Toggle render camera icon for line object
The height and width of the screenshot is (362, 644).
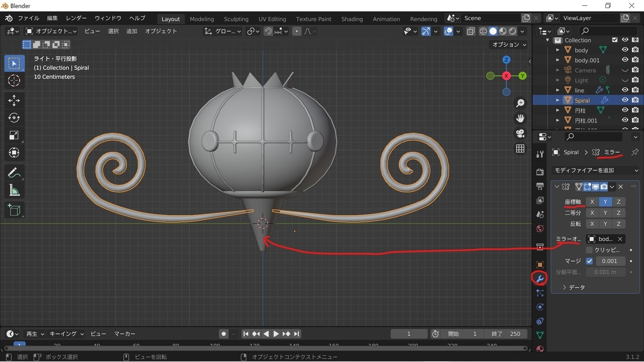635,90
